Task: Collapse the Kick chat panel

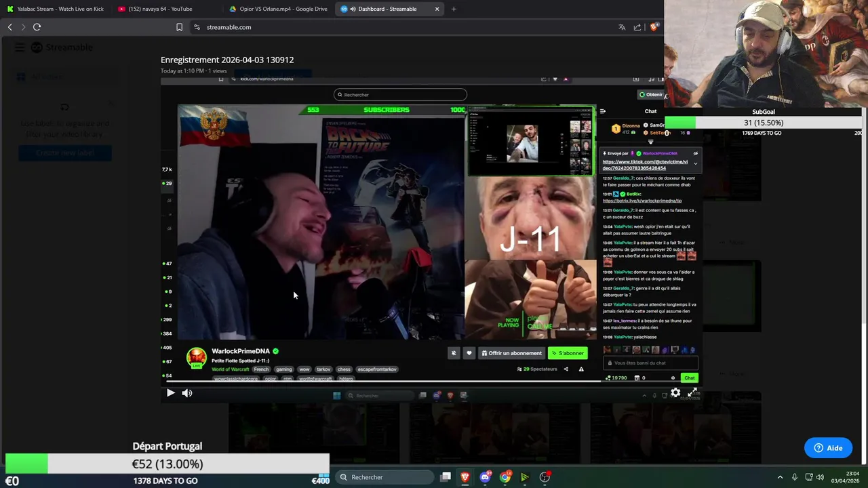Action: click(603, 111)
